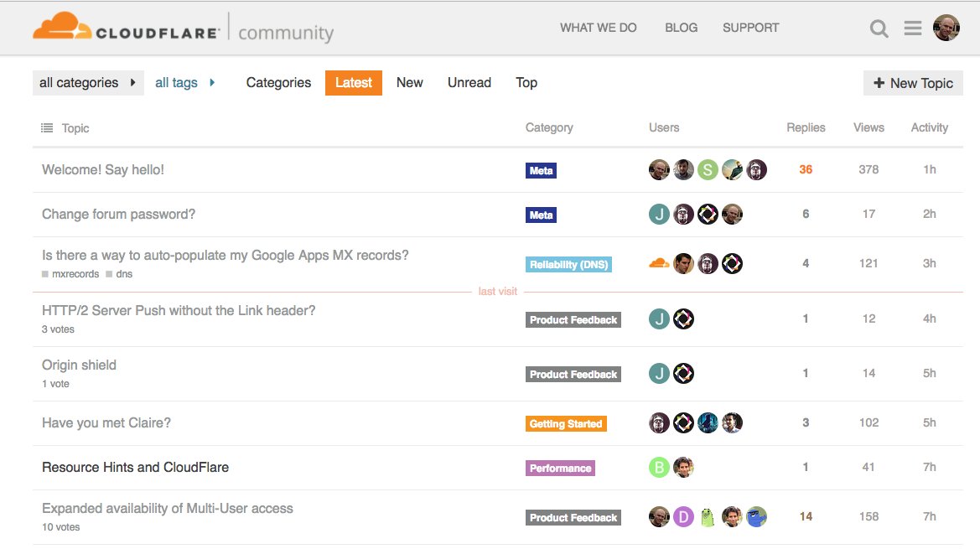Open the hamburger menu icon
The width and height of the screenshot is (980, 549).
click(x=912, y=28)
